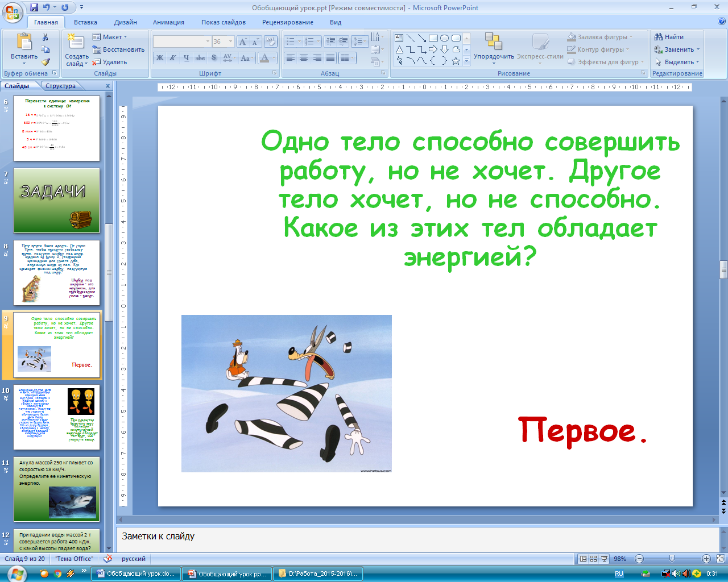The image size is (728, 582).
Task: Click the Упорядочить arrange icon
Action: coord(493,41)
